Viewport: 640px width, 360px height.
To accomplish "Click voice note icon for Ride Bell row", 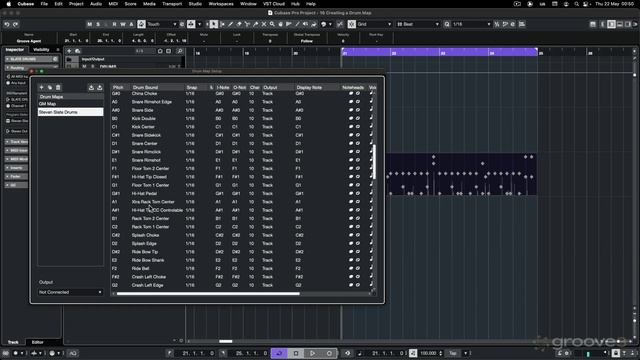I will click(371, 268).
